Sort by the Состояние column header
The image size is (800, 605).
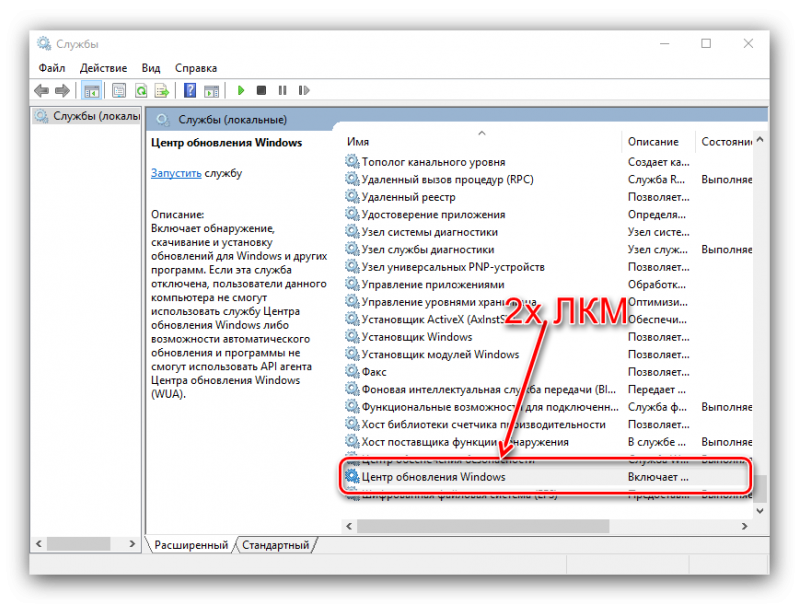(x=727, y=142)
